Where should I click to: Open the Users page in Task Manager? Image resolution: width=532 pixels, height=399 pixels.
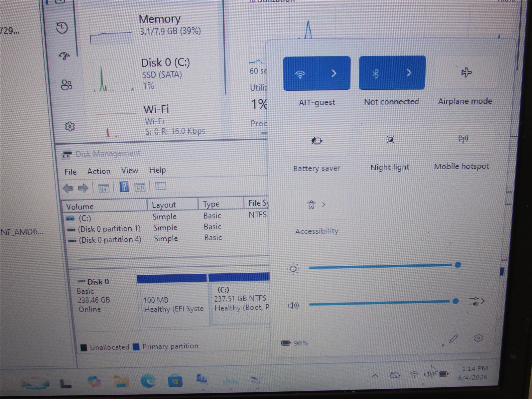pyautogui.click(x=66, y=85)
